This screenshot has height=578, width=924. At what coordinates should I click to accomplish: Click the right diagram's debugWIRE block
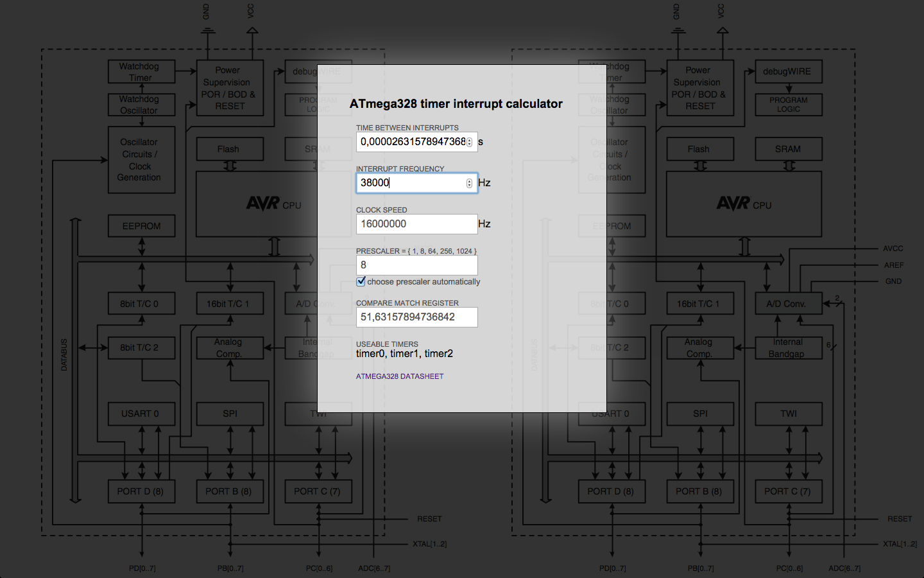789,71
